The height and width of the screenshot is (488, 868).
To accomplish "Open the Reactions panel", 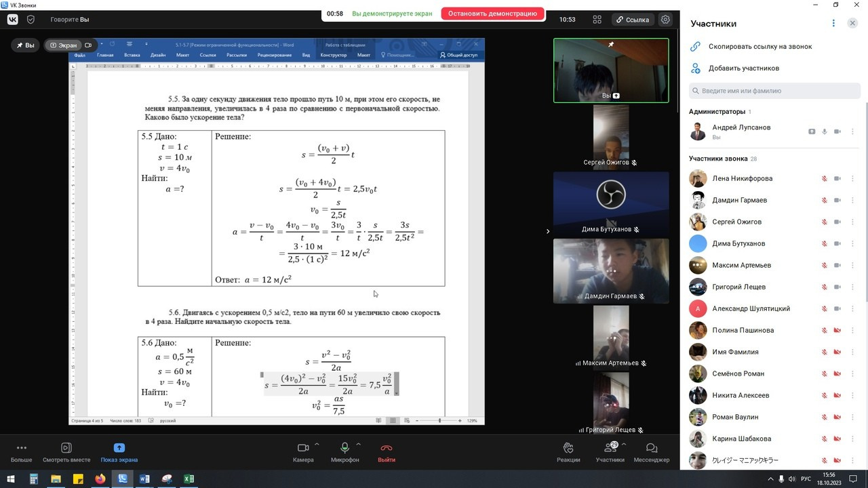I will (x=568, y=451).
